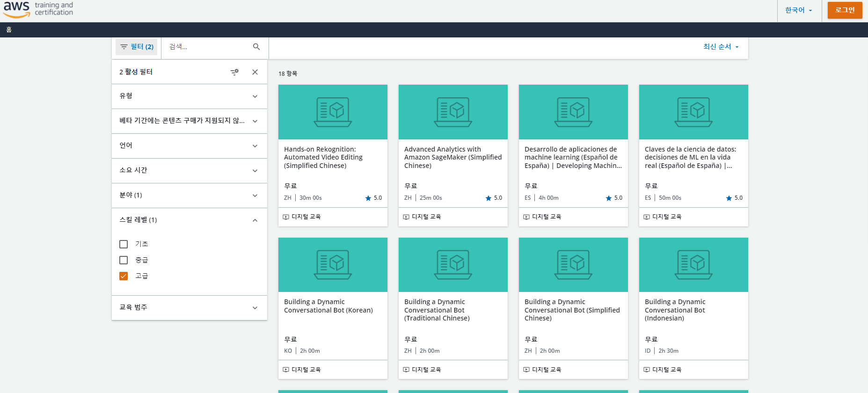Click the 2h 30m duration text

tap(669, 351)
